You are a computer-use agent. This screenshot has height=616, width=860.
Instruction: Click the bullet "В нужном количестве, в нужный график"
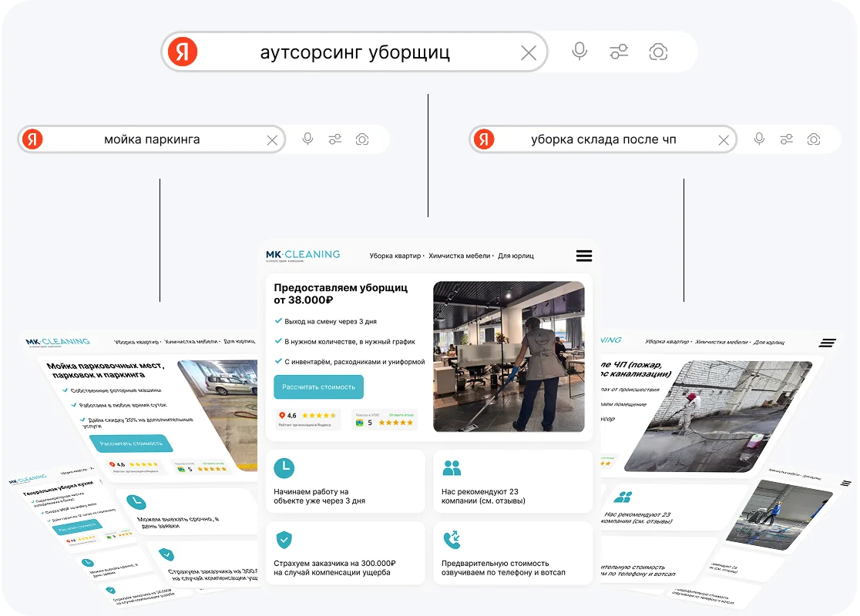coord(349,342)
